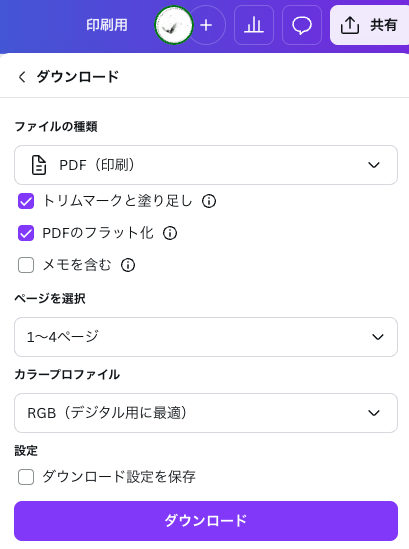Open analytics bar chart icon
409x549 pixels.
tap(254, 25)
